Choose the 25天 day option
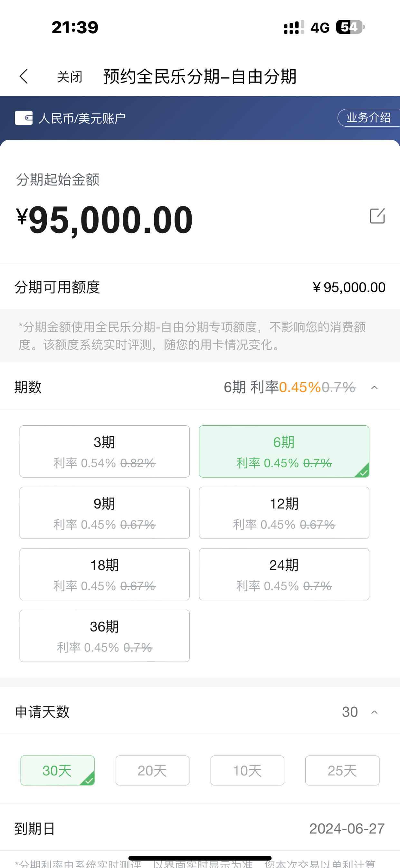This screenshot has height=868, width=400. pyautogui.click(x=342, y=770)
